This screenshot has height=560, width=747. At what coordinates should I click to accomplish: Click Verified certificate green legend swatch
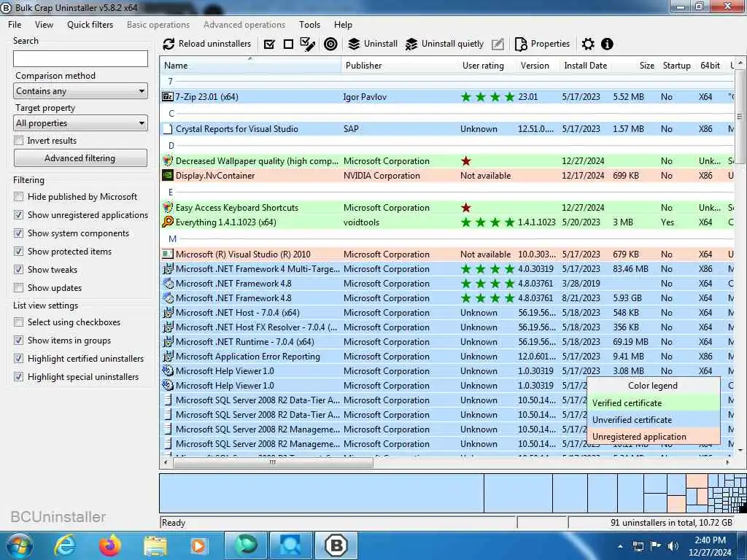(653, 402)
